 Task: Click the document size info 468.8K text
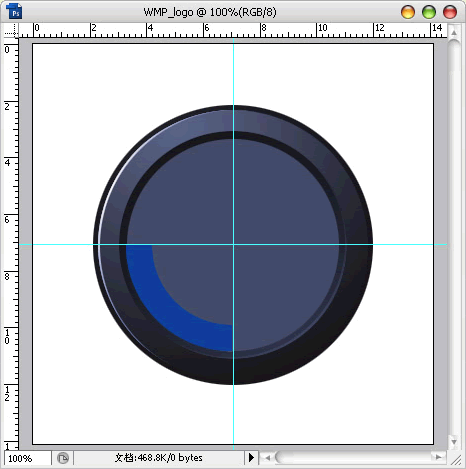click(x=159, y=458)
